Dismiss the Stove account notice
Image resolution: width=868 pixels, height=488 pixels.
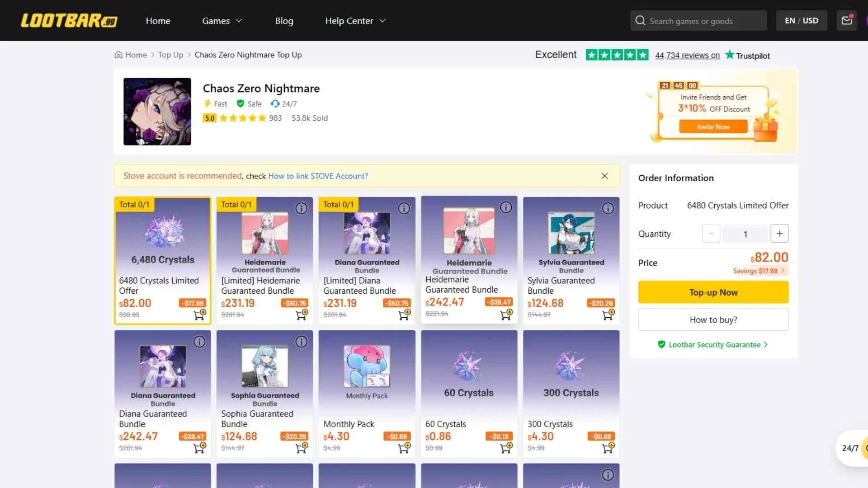[604, 176]
